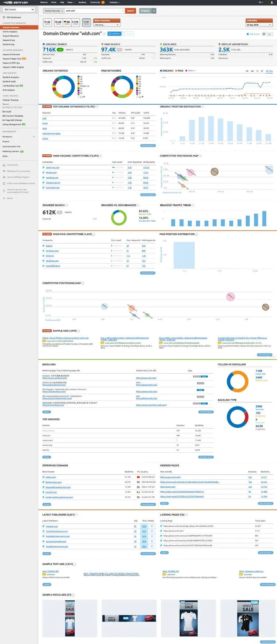Click the external link icon beside dhgate.com
This screenshot has height=644, width=277.
[44, 172]
